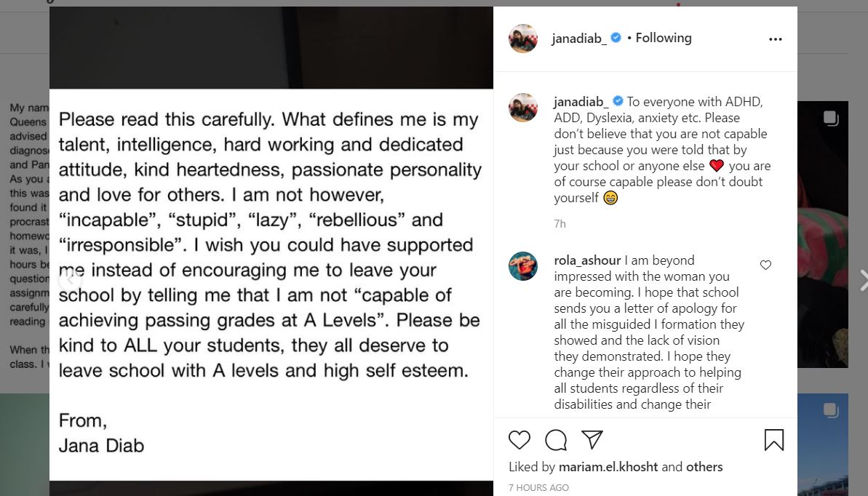Open the comment bubble icon
868x496 pixels.
click(556, 440)
